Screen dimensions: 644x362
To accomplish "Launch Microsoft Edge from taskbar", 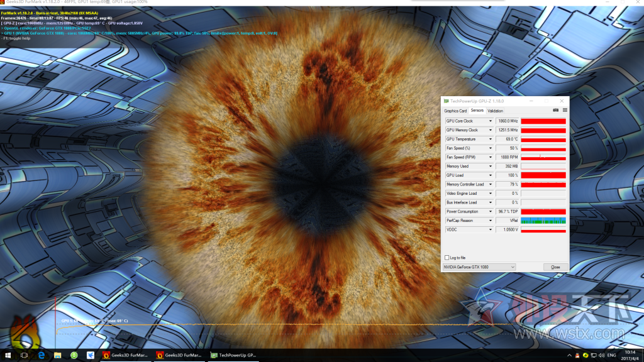I will click(x=42, y=355).
